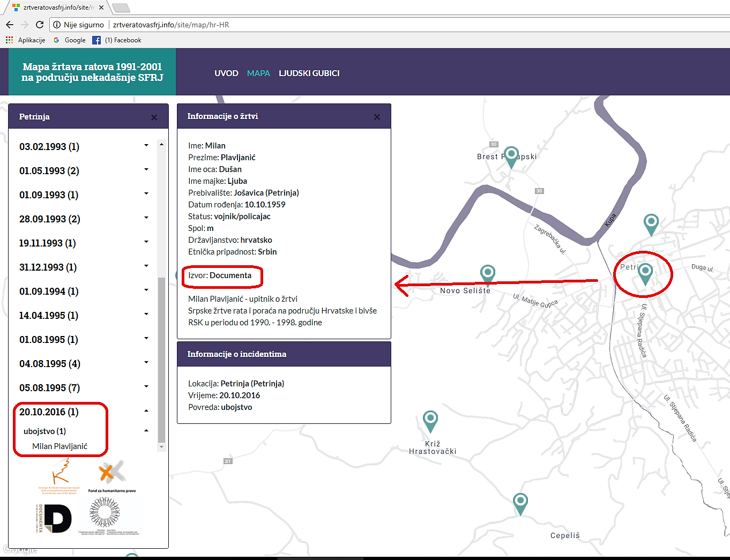Expand the 05.08.1995 (7) date group
Viewport: 730px width, 560px height.
pyautogui.click(x=146, y=387)
